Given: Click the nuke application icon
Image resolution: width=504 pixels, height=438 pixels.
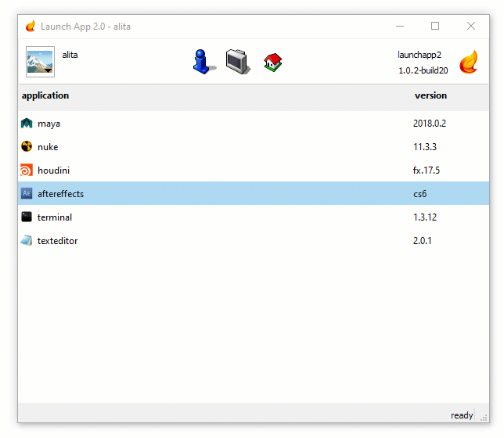Looking at the screenshot, I should click(27, 146).
